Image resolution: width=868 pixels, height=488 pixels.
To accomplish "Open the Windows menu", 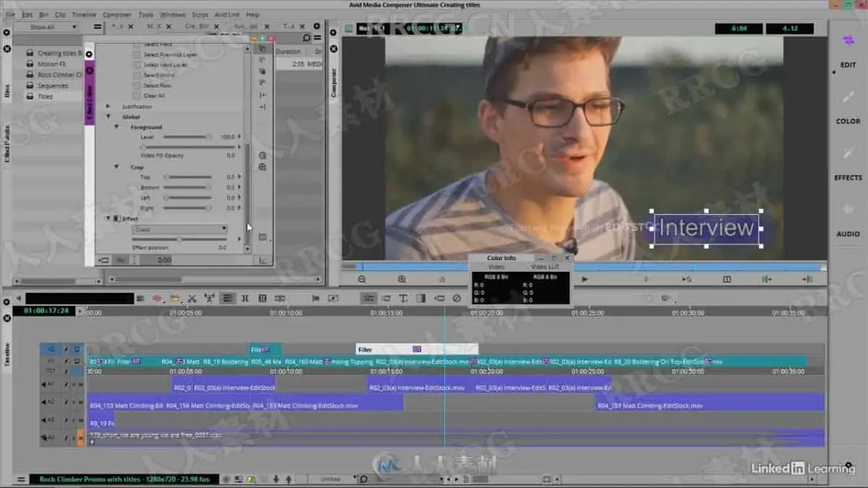I will [172, 14].
